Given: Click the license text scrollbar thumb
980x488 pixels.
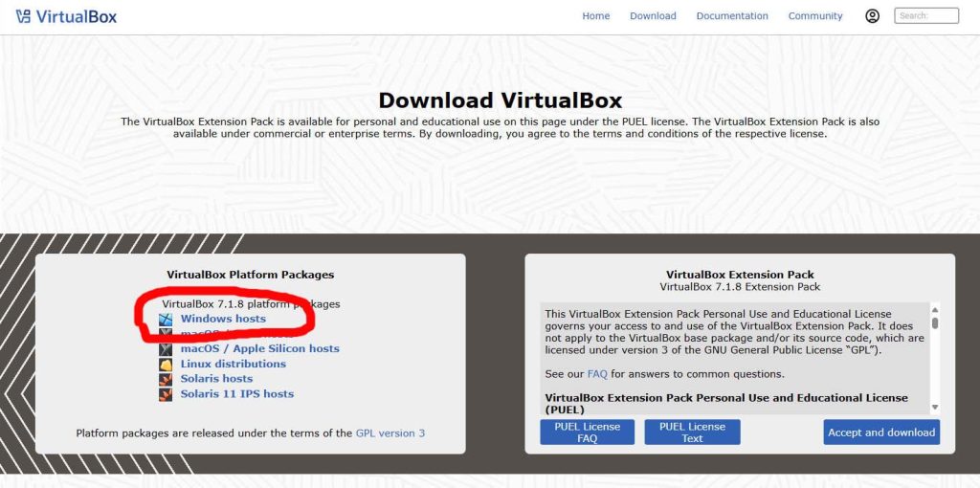Looking at the screenshot, I should tap(935, 323).
